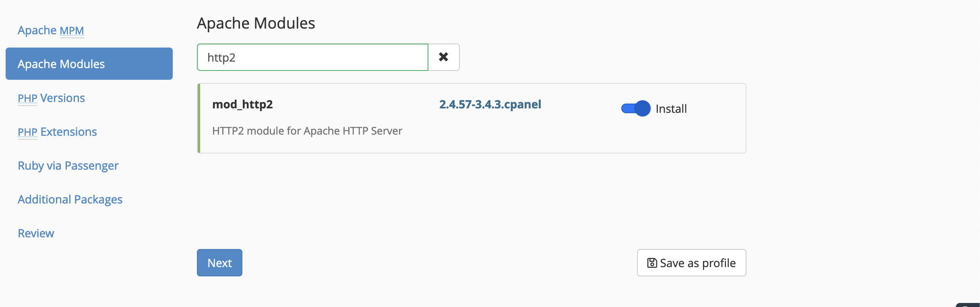980x307 pixels.
Task: Click the floppy disk save icon
Action: [x=652, y=263]
